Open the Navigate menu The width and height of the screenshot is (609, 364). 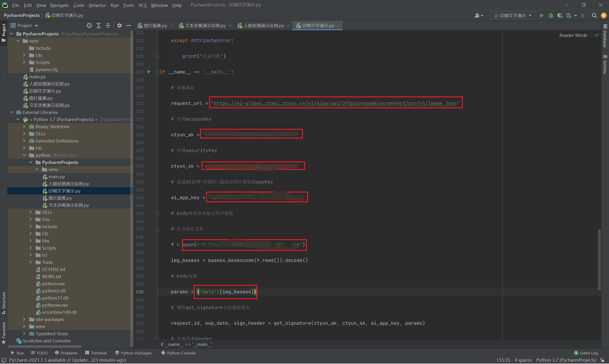59,6
